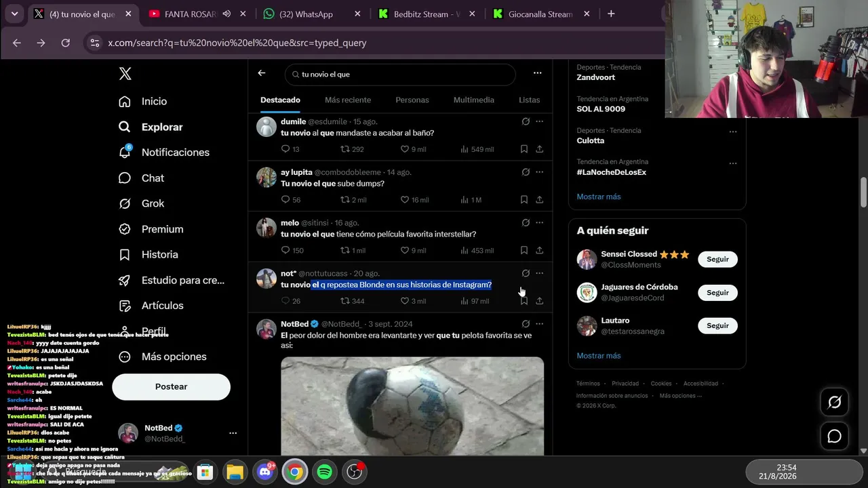Bookmark dumile's tweet
Viewport: 868px width, 488px height.
click(524, 149)
